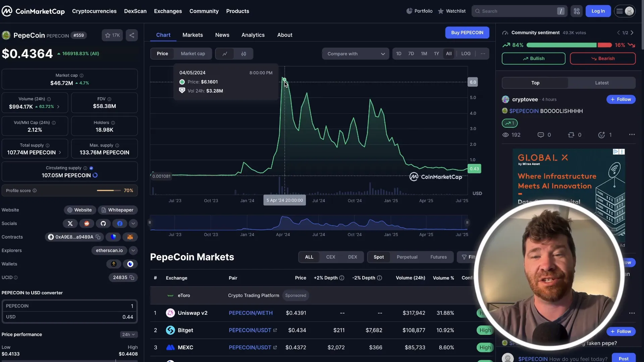Image resolution: width=644 pixels, height=362 pixels.
Task: Follow cryptovee
Action: 621,99
